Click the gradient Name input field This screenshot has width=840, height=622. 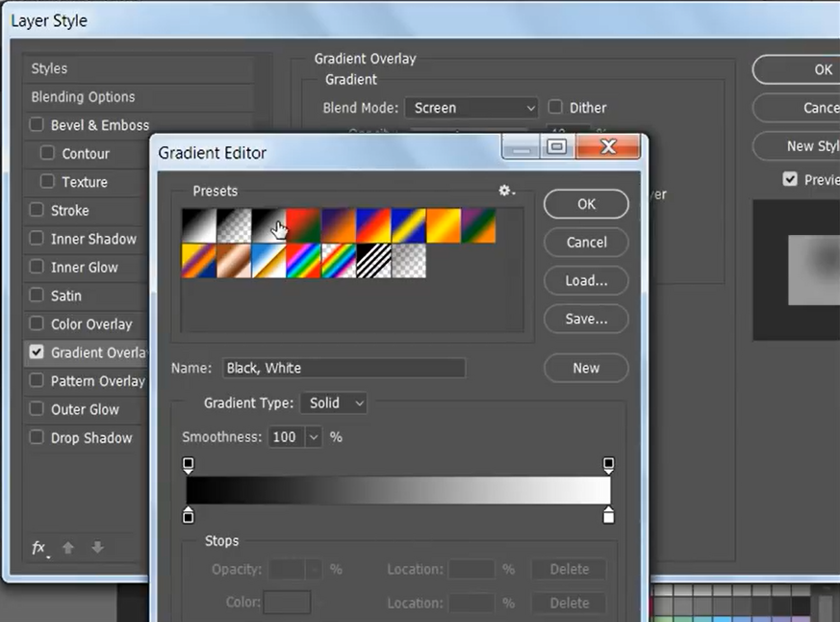click(344, 368)
